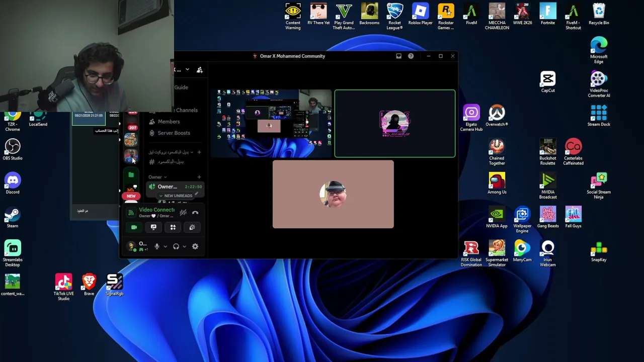Select the green folder in server list
Screen dimensions: 644x362
coord(131,175)
